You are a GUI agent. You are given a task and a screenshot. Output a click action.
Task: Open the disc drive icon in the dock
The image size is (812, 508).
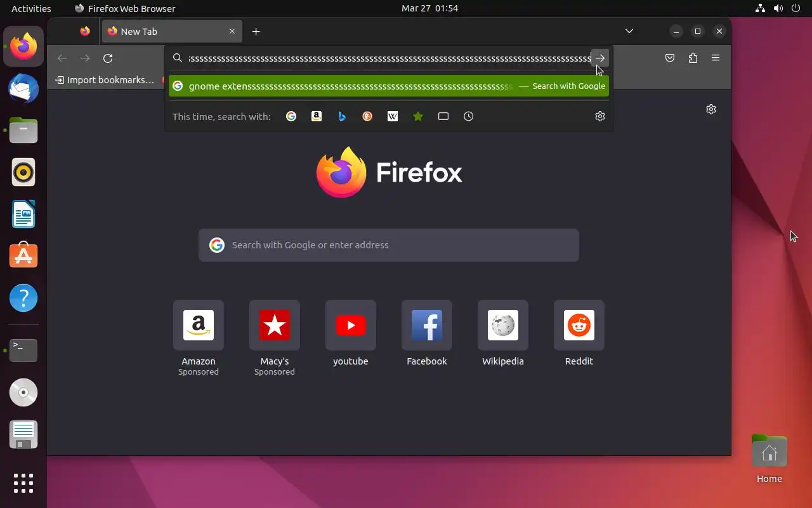pos(23,392)
